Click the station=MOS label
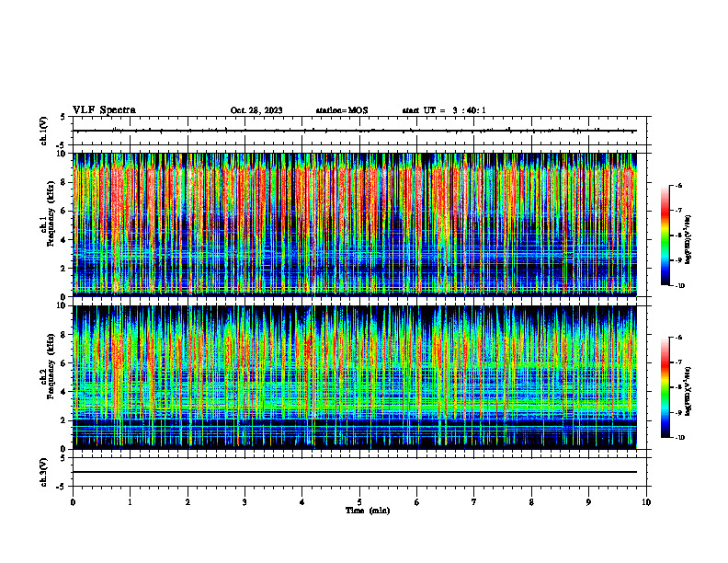This screenshot has width=728, height=563. click(342, 110)
